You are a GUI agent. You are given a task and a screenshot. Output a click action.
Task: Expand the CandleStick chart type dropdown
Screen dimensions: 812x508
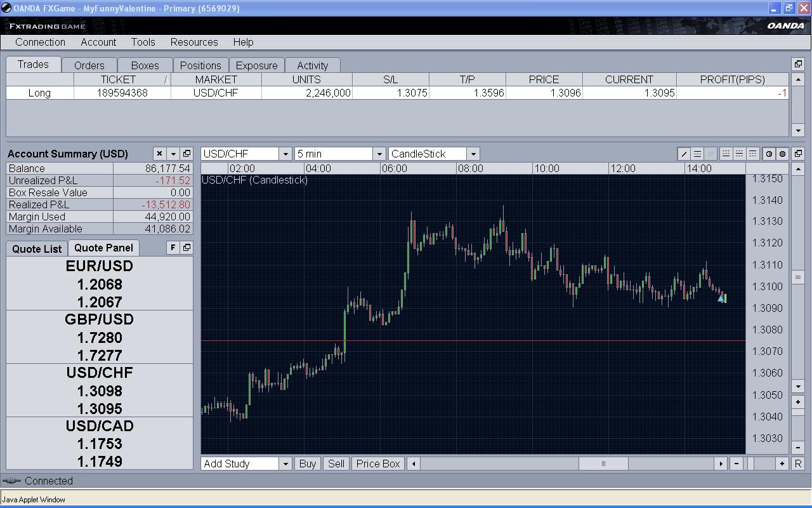pos(473,154)
